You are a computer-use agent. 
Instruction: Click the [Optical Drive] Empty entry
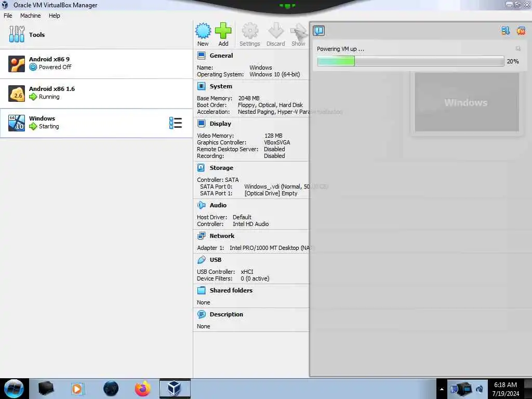271,193
